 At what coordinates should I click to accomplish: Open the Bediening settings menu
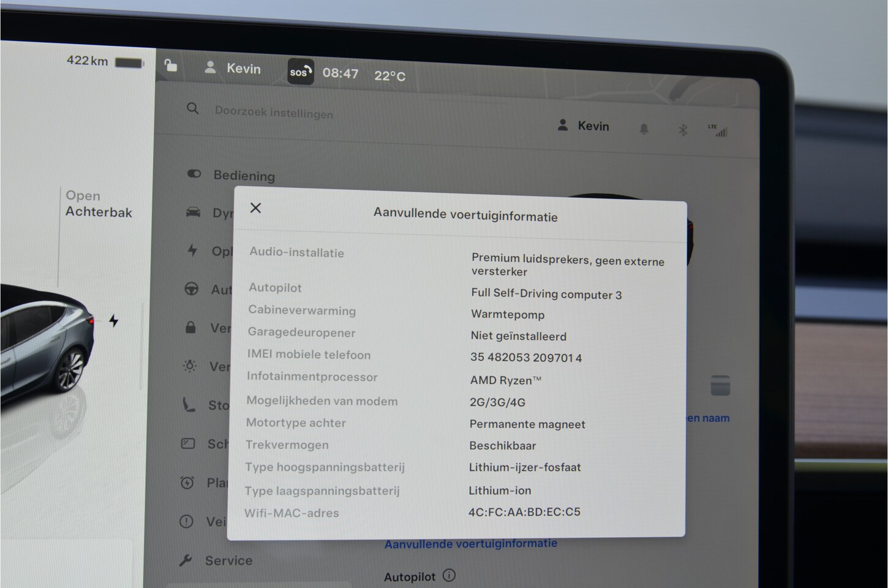coord(231,175)
